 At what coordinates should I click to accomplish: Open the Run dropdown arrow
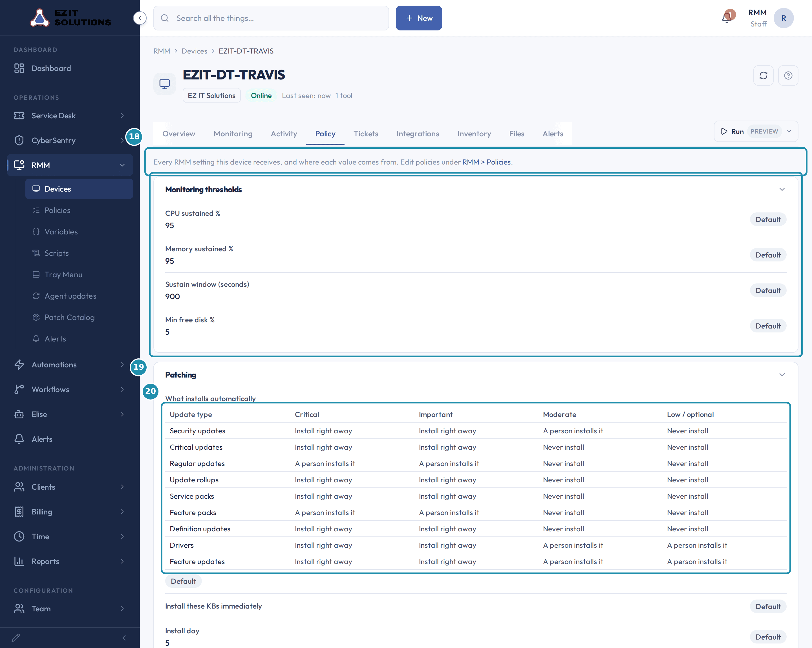789,131
